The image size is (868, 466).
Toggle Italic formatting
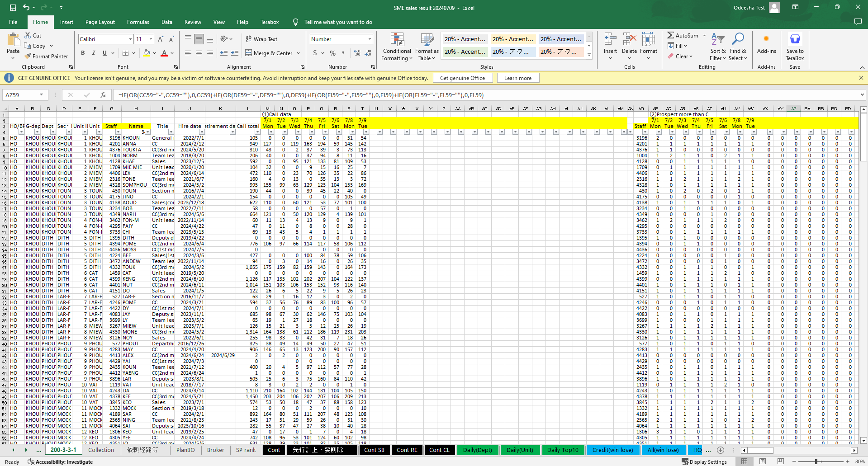pos(94,53)
